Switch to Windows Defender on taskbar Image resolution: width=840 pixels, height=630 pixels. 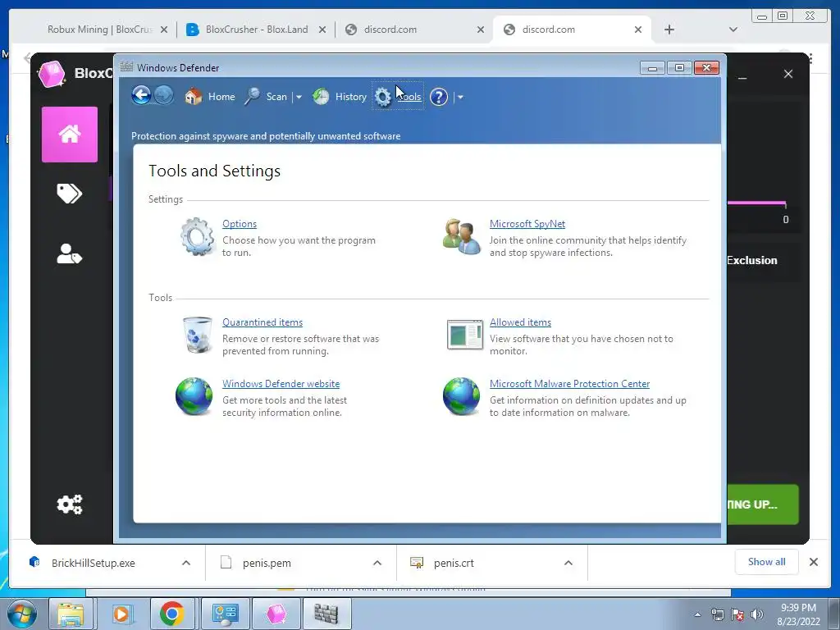(326, 614)
